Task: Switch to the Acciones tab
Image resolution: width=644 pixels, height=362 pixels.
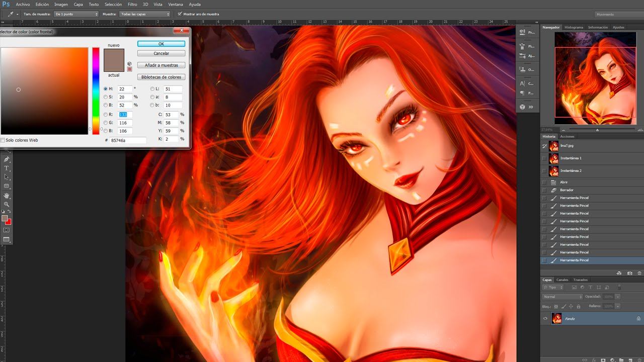Action: pos(567,136)
